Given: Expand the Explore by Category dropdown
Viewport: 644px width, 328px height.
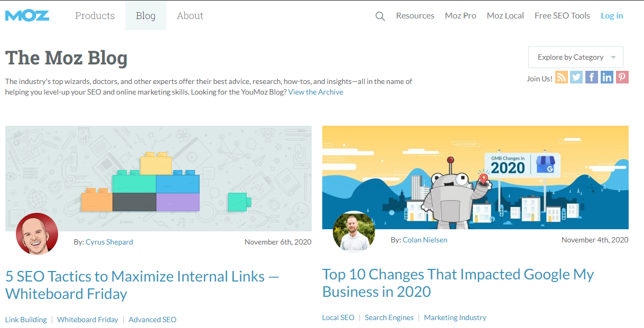Looking at the screenshot, I should tap(576, 57).
